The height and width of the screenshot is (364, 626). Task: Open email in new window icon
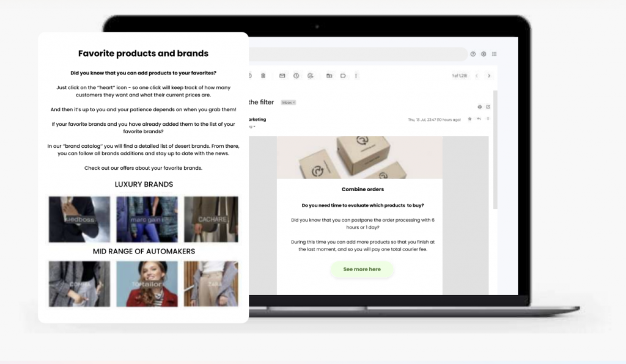point(488,107)
